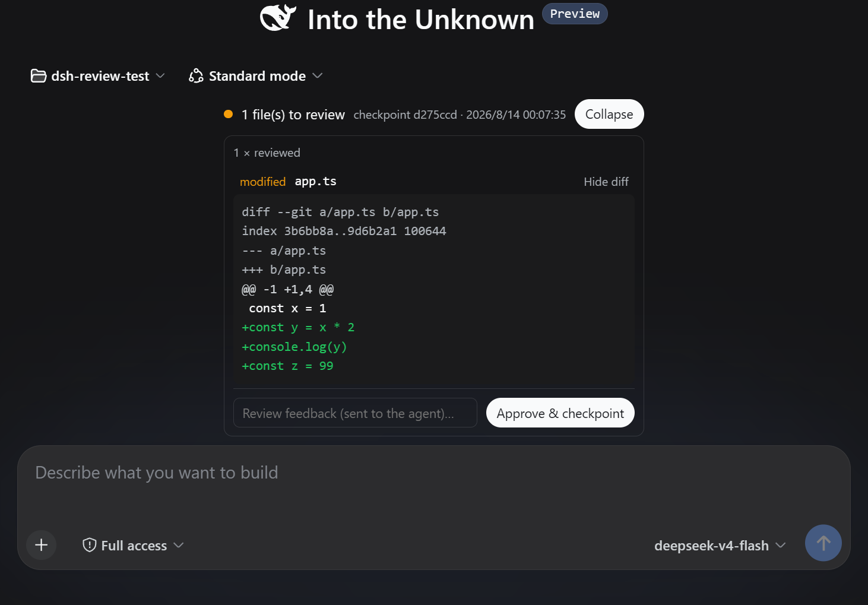Send message with the arrow up button
The height and width of the screenshot is (605, 868).
823,543
